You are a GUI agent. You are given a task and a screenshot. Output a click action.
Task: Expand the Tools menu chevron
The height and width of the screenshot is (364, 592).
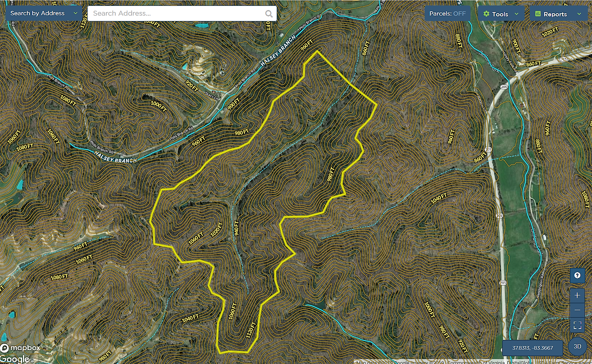pyautogui.click(x=516, y=14)
